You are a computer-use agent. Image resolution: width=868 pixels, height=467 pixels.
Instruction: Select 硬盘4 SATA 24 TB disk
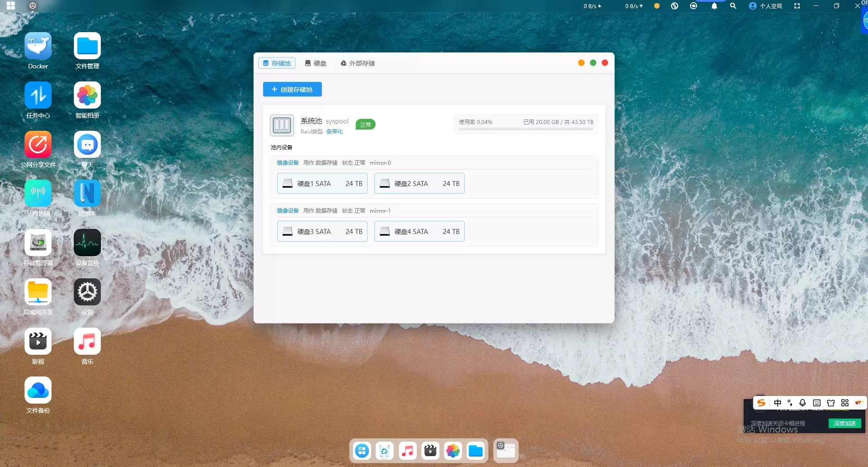(420, 232)
